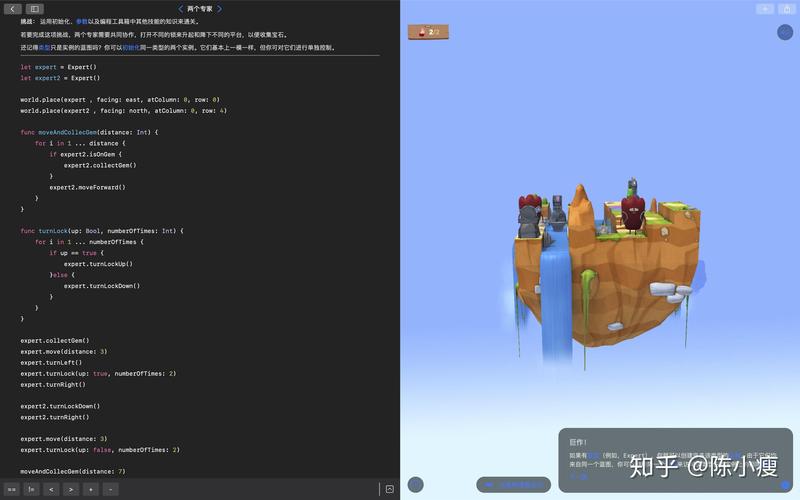Click 'expert2.turnRight()' line

[55, 417]
